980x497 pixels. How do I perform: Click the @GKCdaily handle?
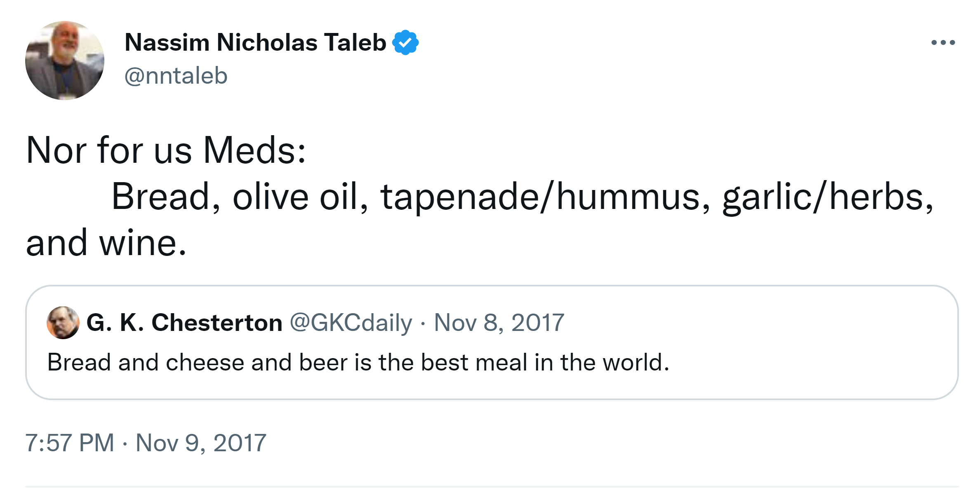pos(351,322)
